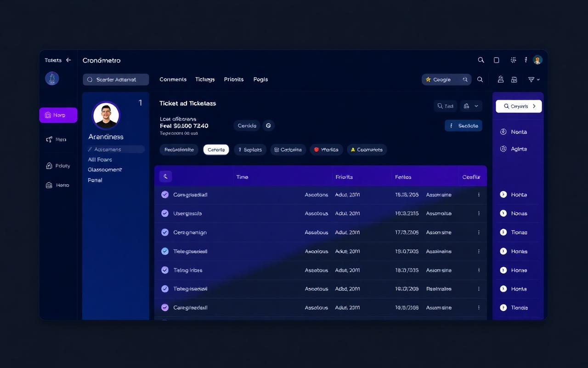
Task: Open the three-dot menu for Usergrestlo row
Action: pyautogui.click(x=479, y=213)
